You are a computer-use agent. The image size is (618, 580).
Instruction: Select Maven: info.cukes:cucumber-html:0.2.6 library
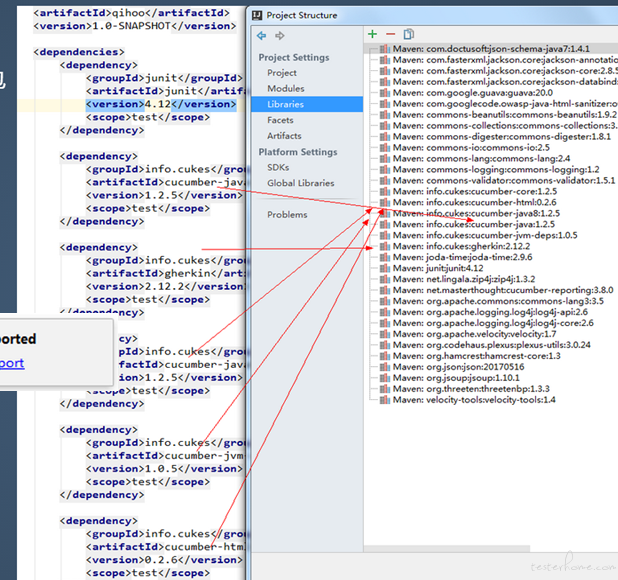tap(475, 203)
